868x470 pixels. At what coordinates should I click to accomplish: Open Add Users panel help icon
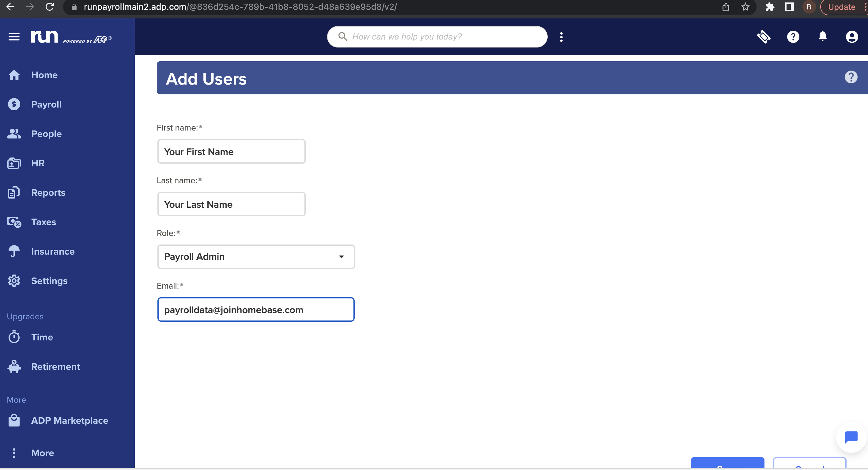(x=851, y=77)
